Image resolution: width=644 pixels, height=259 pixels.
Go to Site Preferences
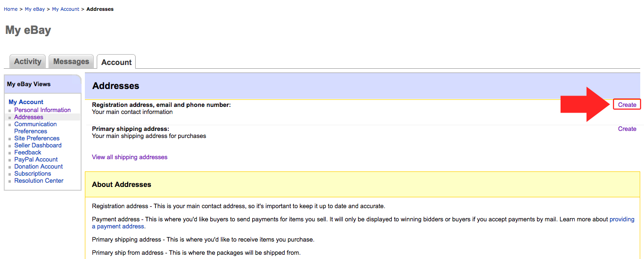click(37, 138)
